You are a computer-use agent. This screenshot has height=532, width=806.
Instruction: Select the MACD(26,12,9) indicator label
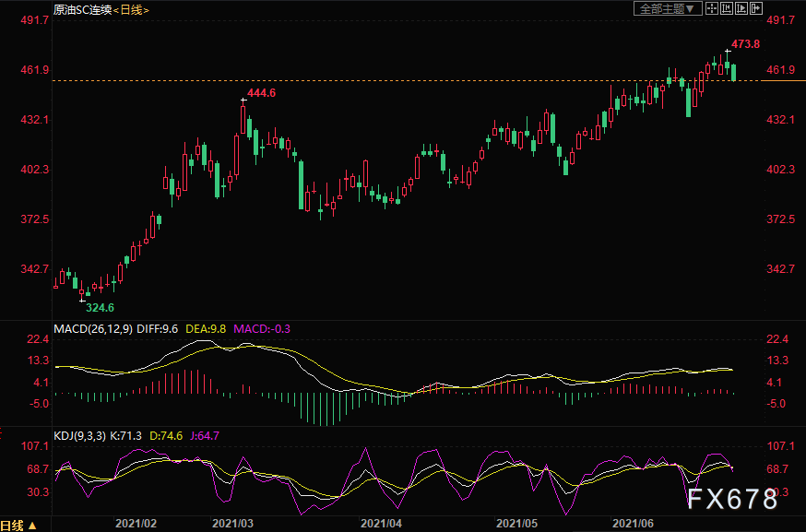(x=91, y=328)
